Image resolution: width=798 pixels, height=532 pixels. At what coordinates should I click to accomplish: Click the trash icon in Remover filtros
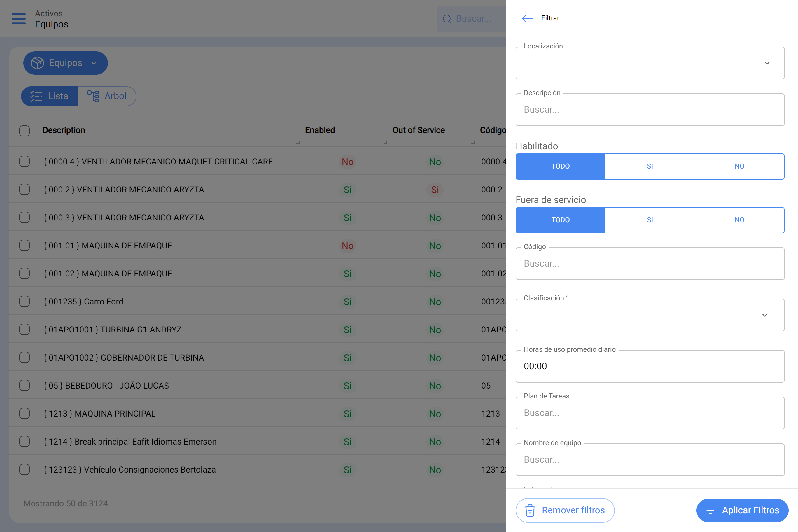click(x=530, y=510)
